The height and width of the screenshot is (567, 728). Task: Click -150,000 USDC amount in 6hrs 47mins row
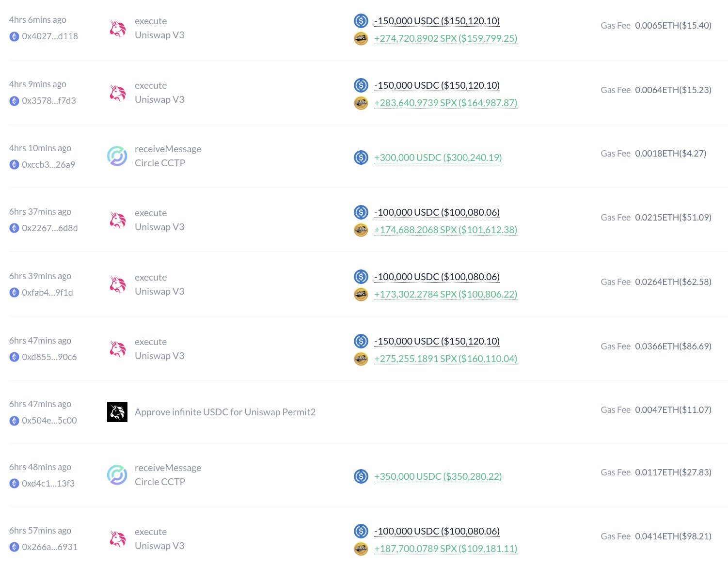pos(437,341)
